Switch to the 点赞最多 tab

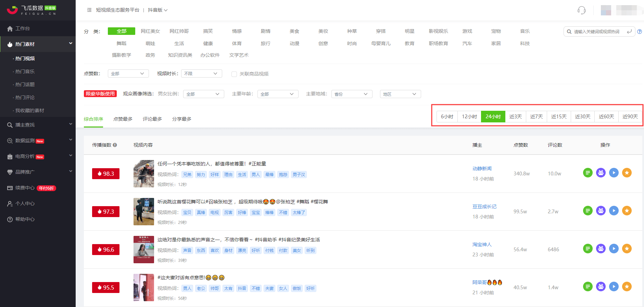[x=123, y=119]
